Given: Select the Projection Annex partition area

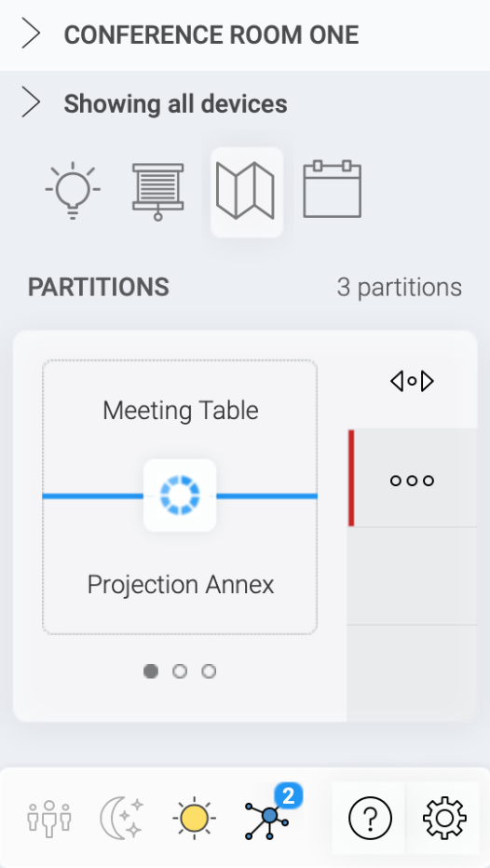Looking at the screenshot, I should 180,584.
